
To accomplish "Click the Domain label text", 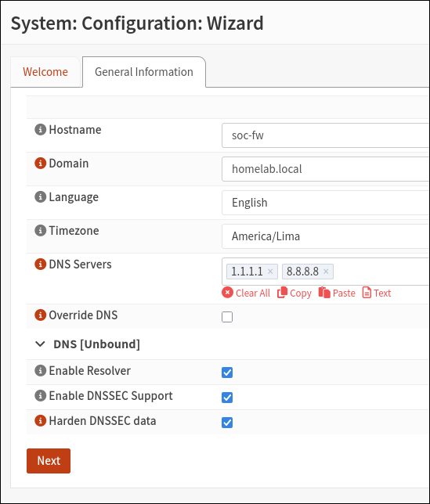I will pyautogui.click(x=68, y=164).
